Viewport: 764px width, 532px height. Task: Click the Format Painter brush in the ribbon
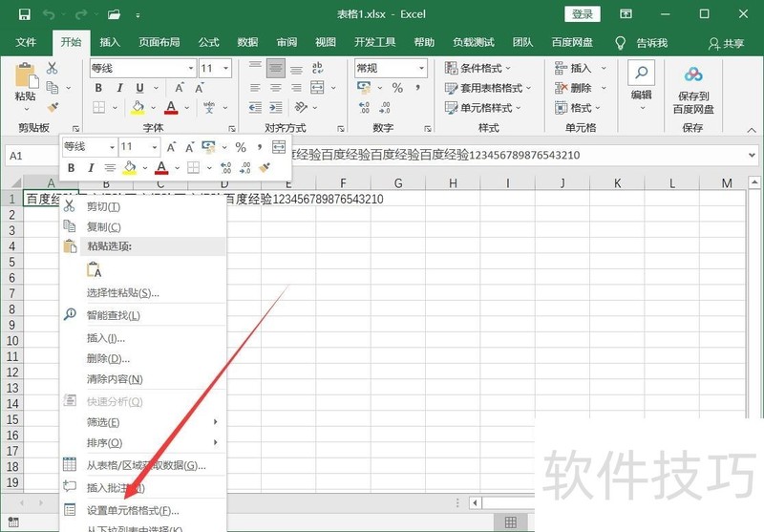[x=53, y=107]
